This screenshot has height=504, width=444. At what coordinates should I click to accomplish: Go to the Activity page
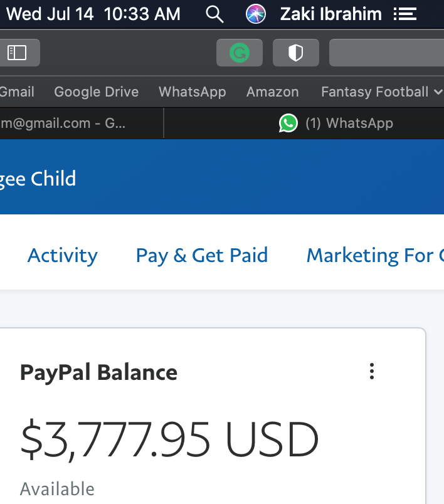[63, 256]
